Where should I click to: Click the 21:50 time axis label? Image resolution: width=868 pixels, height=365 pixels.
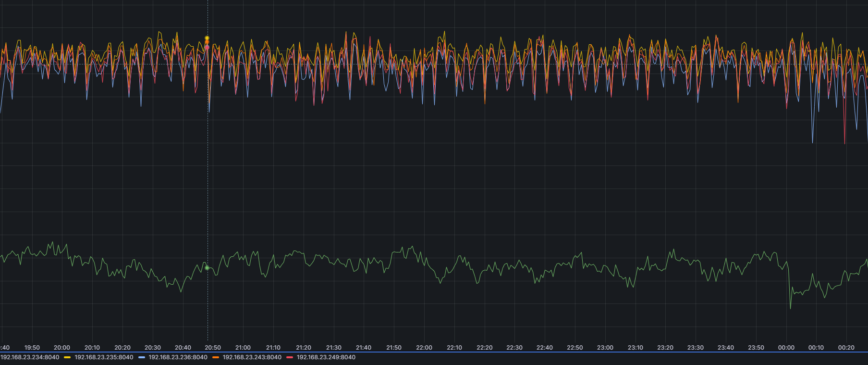(394, 348)
